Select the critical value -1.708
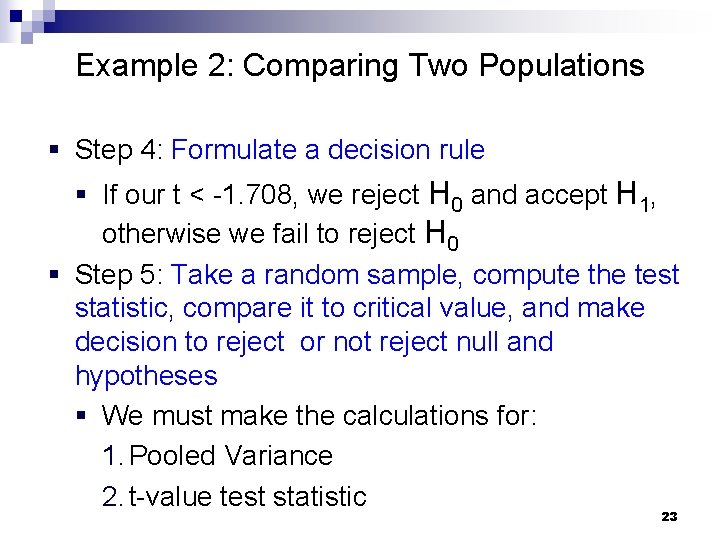This screenshot has width=720, height=540. point(252,195)
